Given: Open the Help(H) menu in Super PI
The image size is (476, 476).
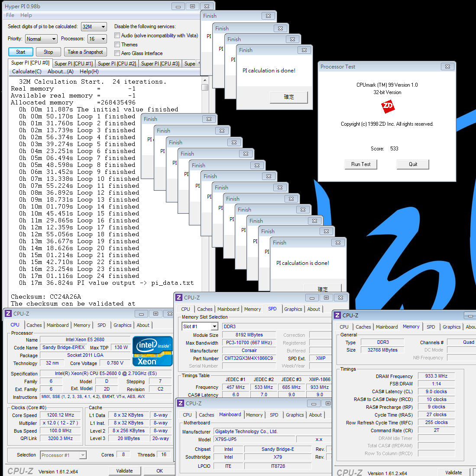Looking at the screenshot, I should (x=89, y=72).
